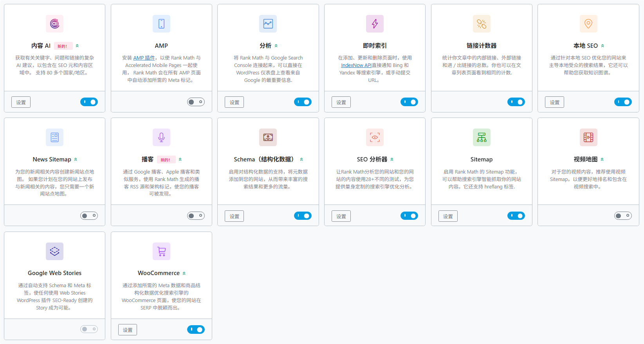Click the 即时索引 heading

click(x=375, y=46)
